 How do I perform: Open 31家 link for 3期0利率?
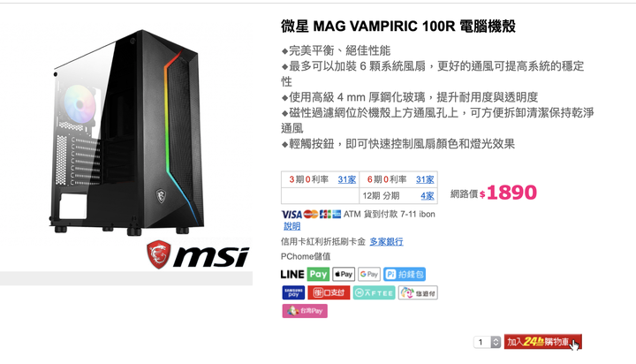[347, 179]
